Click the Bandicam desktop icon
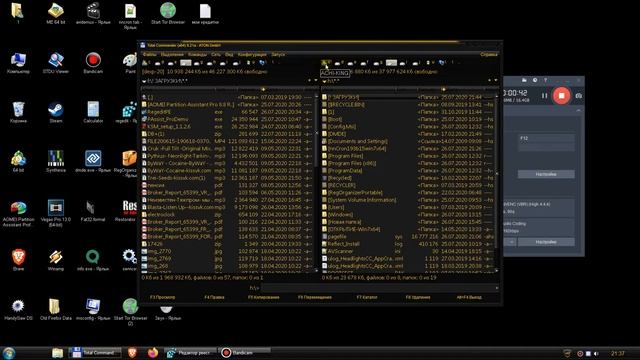The image size is (640, 360). point(93,63)
